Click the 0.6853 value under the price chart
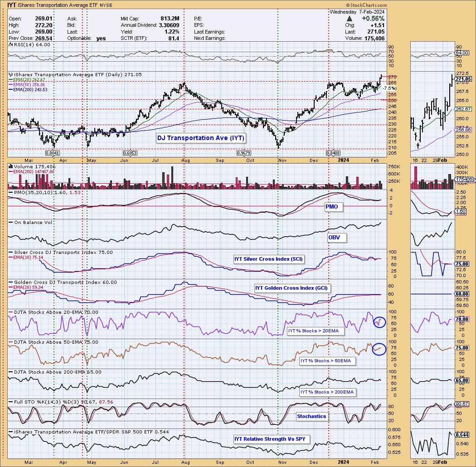Screen dimensions: 476x467 pos(130,153)
